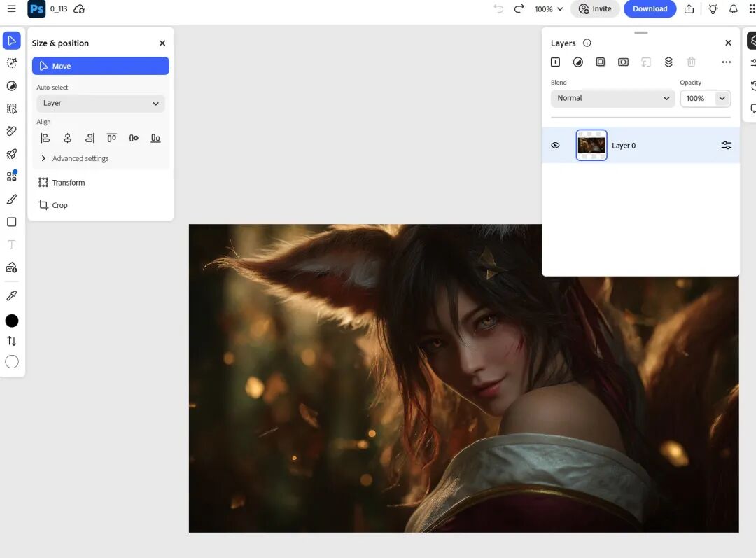
Task: Select the Eyedropper tool
Action: tap(11, 295)
